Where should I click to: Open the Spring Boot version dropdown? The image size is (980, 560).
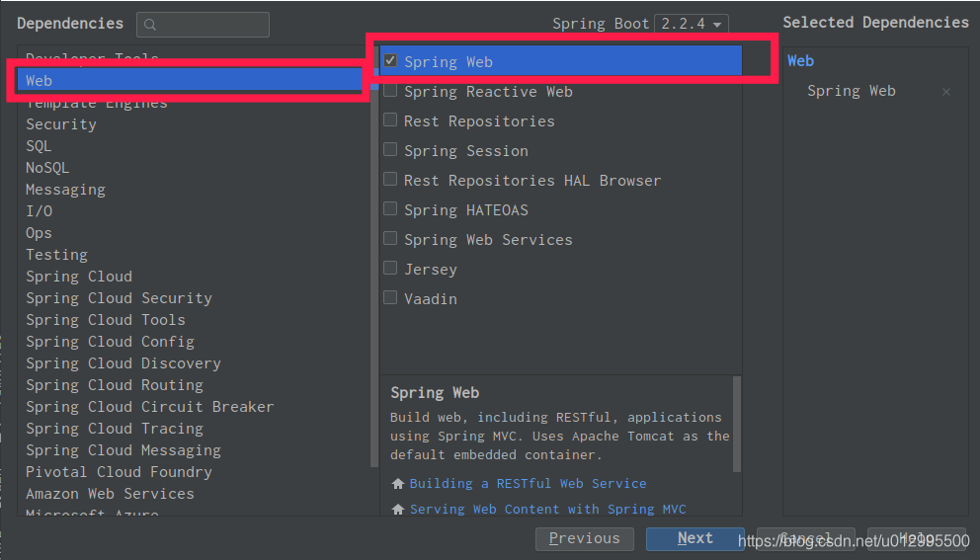[x=692, y=24]
